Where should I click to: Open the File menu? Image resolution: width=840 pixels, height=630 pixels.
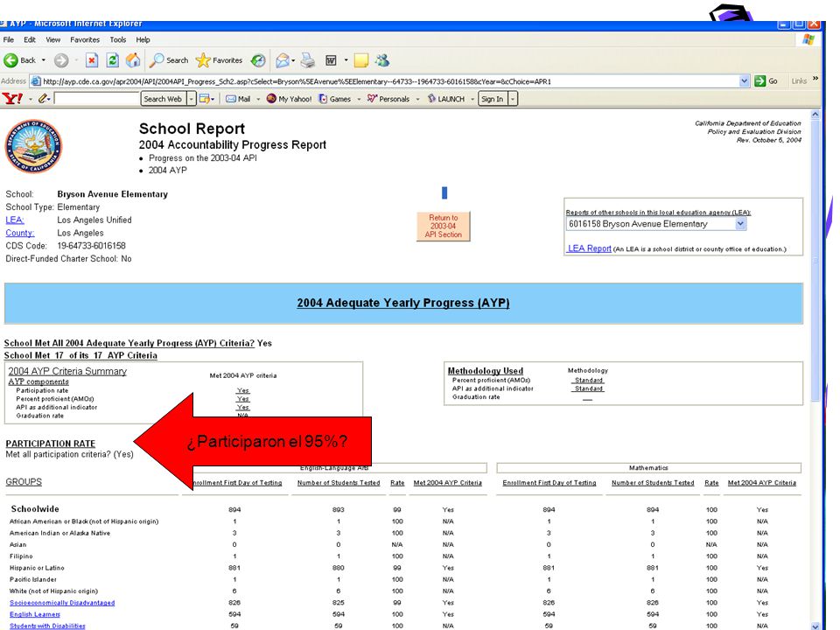click(x=9, y=39)
